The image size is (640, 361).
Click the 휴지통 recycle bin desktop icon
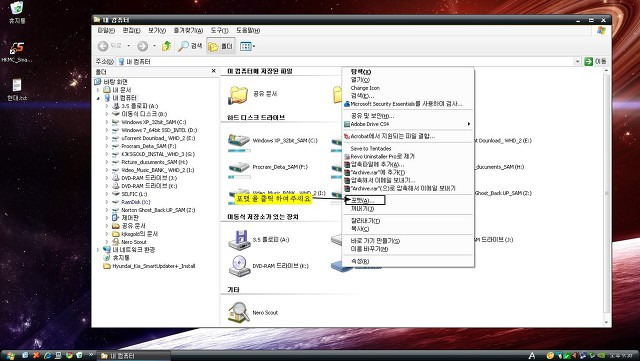pyautogui.click(x=16, y=8)
